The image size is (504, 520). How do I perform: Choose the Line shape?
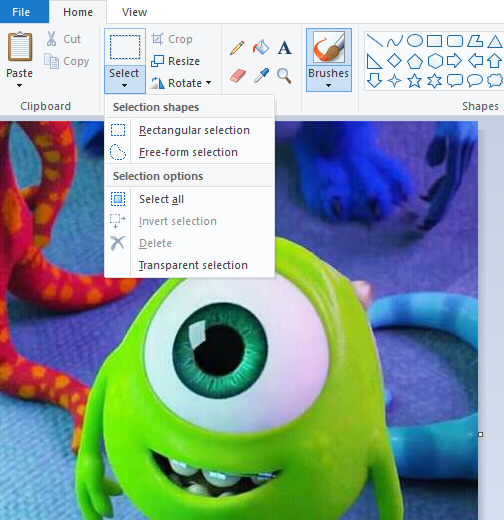click(375, 41)
